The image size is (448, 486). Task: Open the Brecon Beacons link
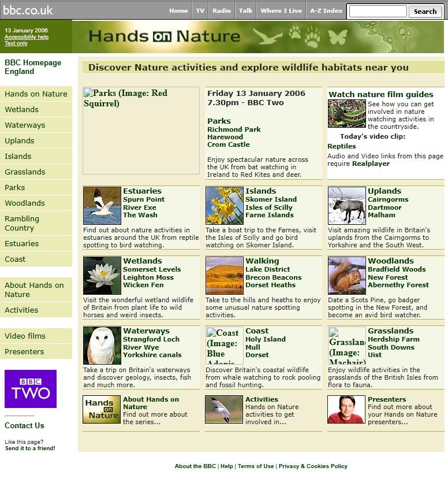pyautogui.click(x=274, y=277)
